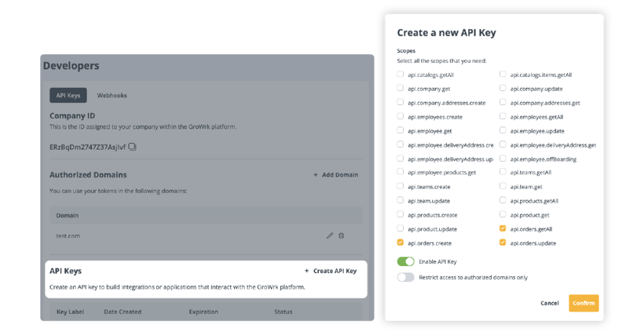644x336 pixels.
Task: Tick api.company.addresses.get scope
Action: tap(503, 102)
